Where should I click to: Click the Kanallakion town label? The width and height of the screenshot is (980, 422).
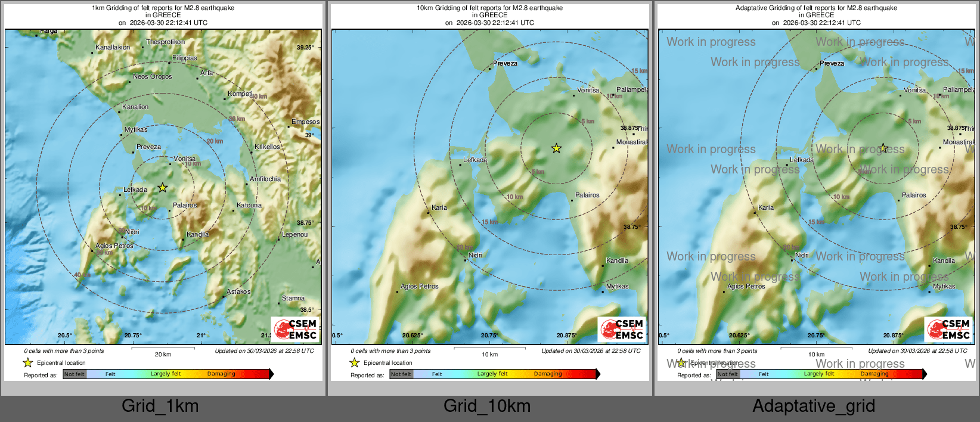113,47
